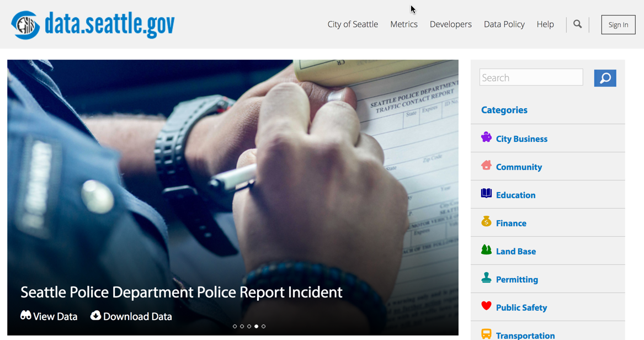Click the Community house icon
644x340 pixels.
click(x=486, y=165)
